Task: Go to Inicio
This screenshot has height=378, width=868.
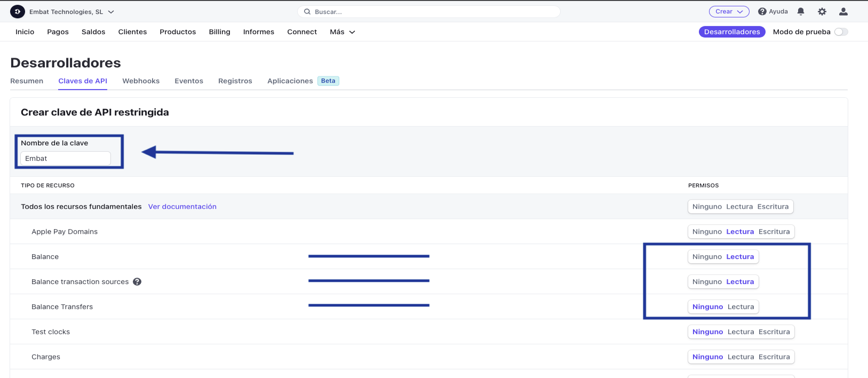Action: point(25,32)
